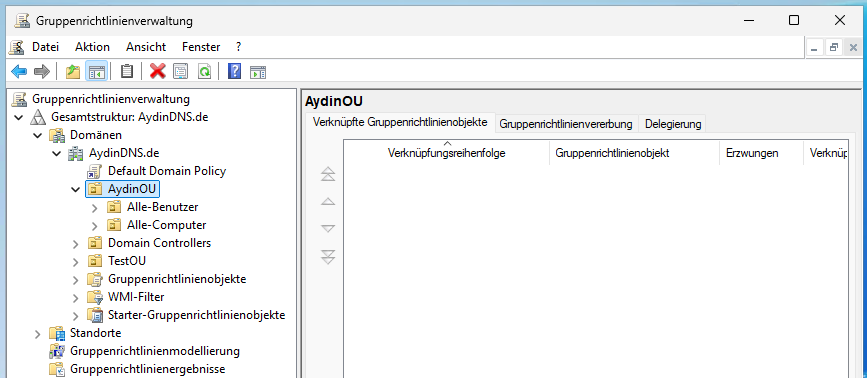Select the Domänen tree item
The height and width of the screenshot is (378, 867).
(96, 135)
